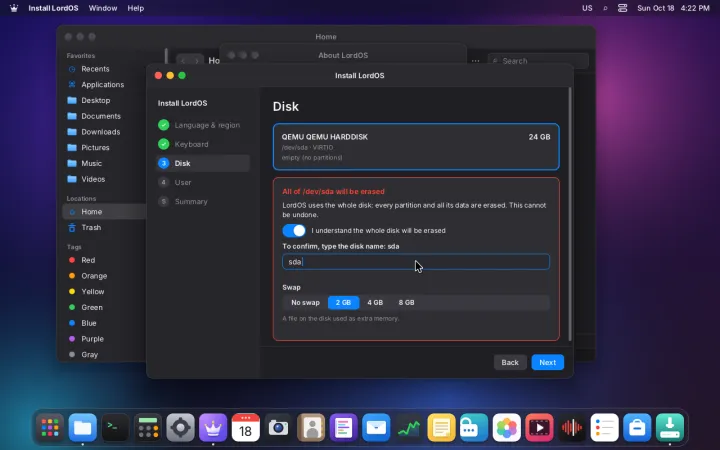Open the Pictures folder in the sidebar

104,147
